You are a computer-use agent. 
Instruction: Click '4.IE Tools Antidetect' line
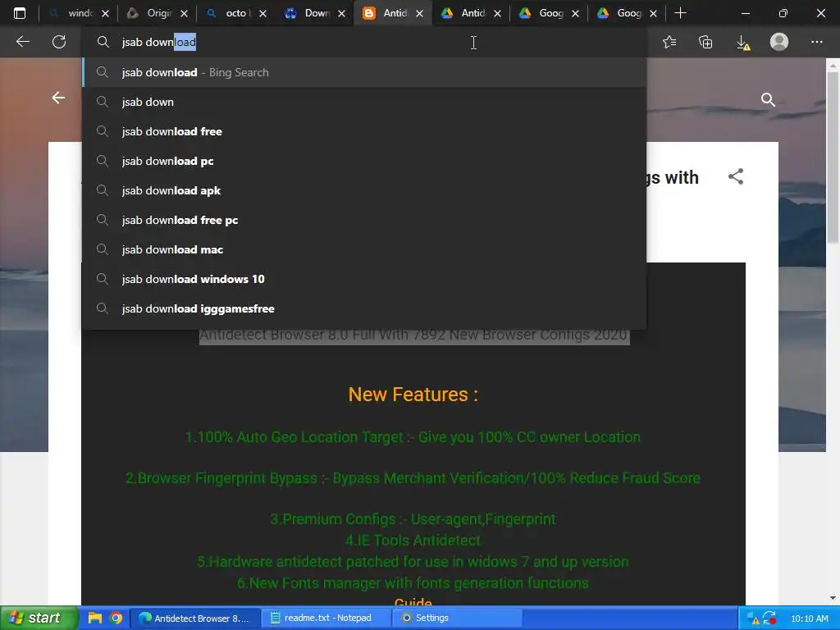click(x=413, y=541)
